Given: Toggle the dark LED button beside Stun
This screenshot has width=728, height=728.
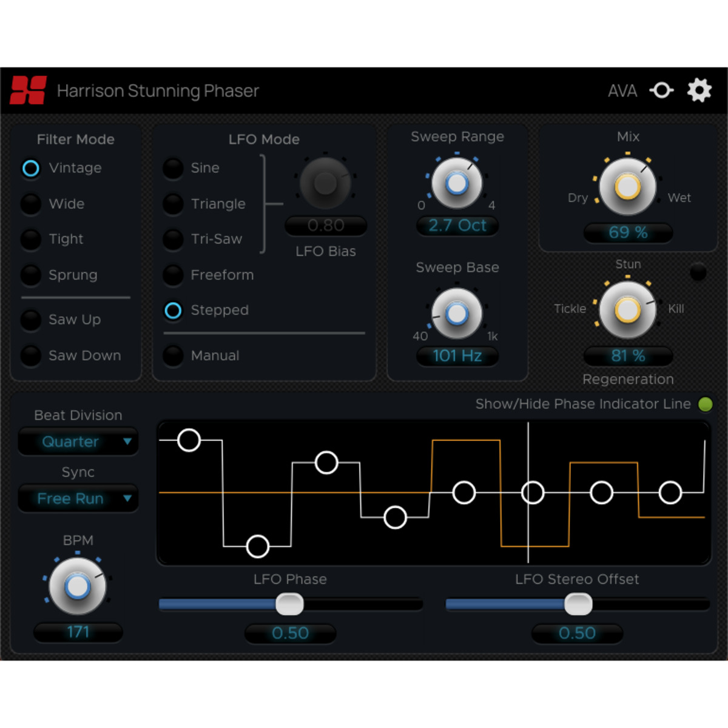Looking at the screenshot, I should point(698,272).
